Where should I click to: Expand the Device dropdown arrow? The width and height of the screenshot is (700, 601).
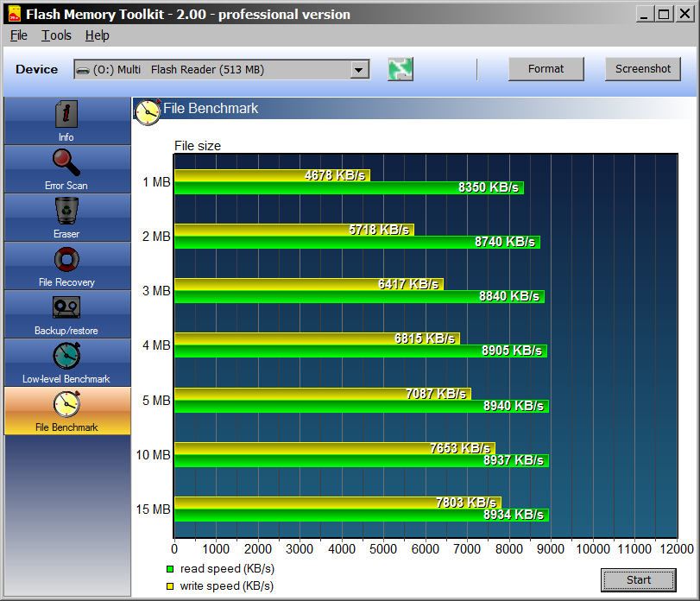click(359, 70)
